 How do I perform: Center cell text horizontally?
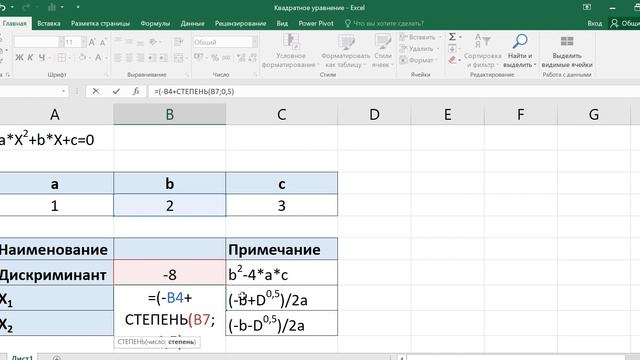pyautogui.click(x=129, y=58)
